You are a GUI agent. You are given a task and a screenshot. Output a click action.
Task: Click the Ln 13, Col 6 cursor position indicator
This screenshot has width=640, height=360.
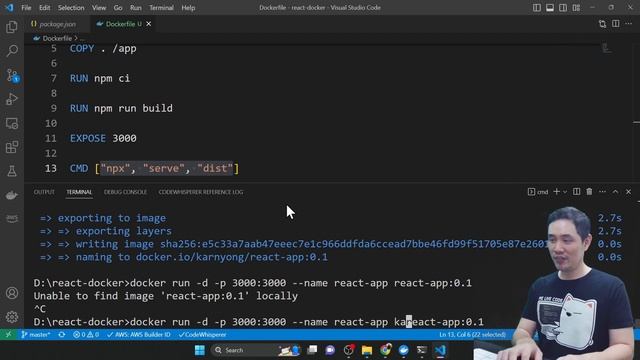[473, 335]
